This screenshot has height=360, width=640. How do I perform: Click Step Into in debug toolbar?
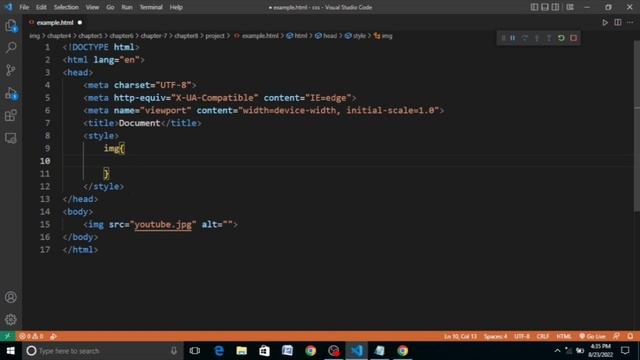point(537,38)
